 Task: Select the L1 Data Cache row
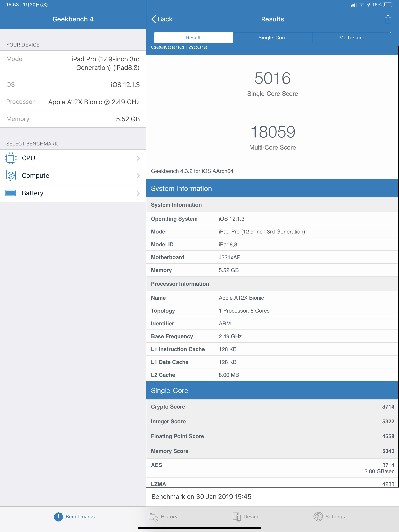click(x=272, y=362)
